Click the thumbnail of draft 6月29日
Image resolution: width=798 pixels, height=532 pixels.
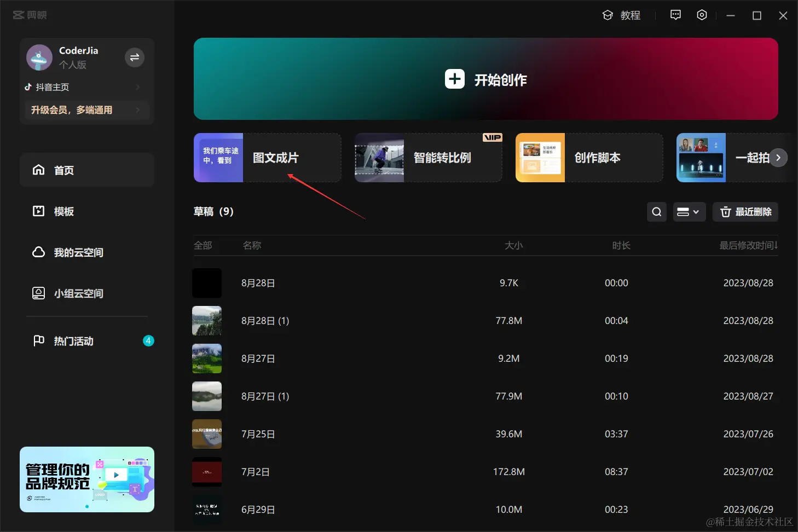pyautogui.click(x=207, y=510)
